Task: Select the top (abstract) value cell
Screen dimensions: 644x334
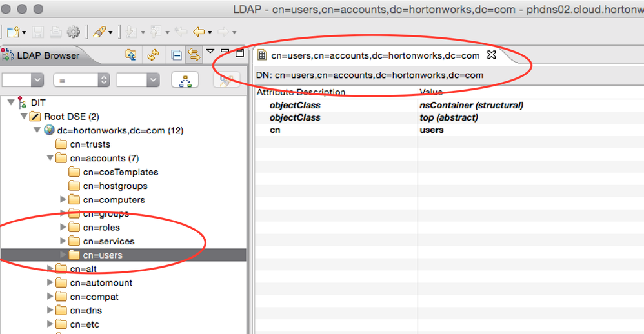Action: (x=448, y=118)
